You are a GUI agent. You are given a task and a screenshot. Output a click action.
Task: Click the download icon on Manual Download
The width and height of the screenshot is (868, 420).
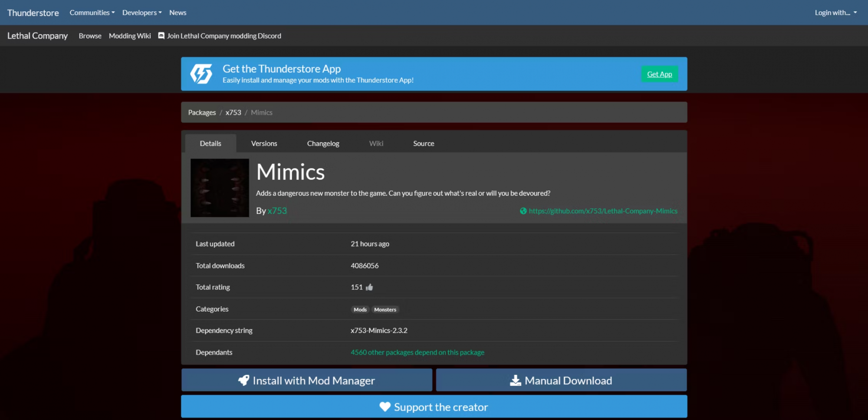click(515, 381)
